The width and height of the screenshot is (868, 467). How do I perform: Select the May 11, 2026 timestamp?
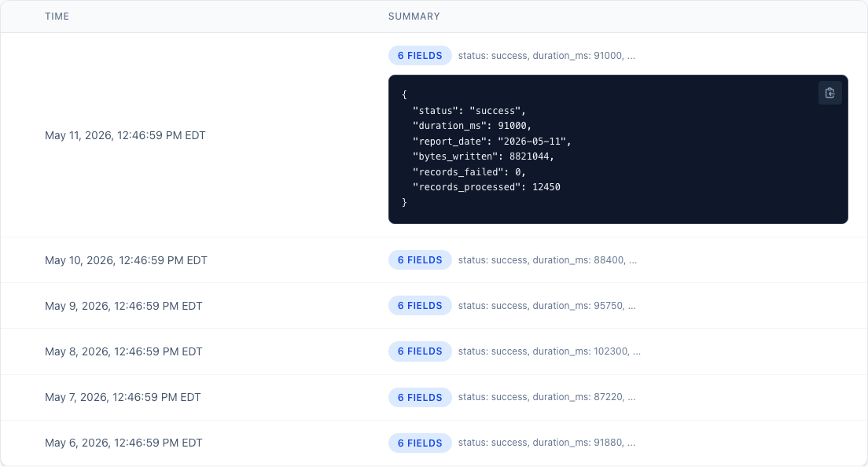click(125, 135)
